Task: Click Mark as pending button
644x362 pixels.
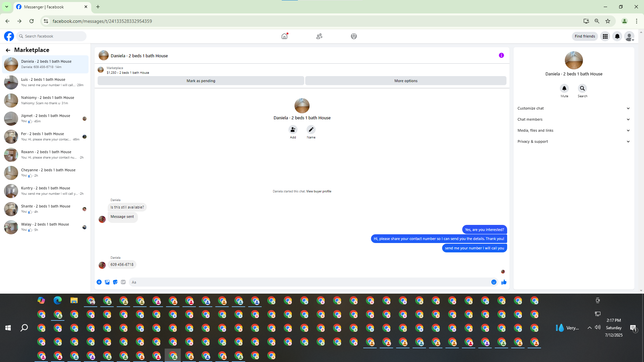Action: click(x=201, y=81)
